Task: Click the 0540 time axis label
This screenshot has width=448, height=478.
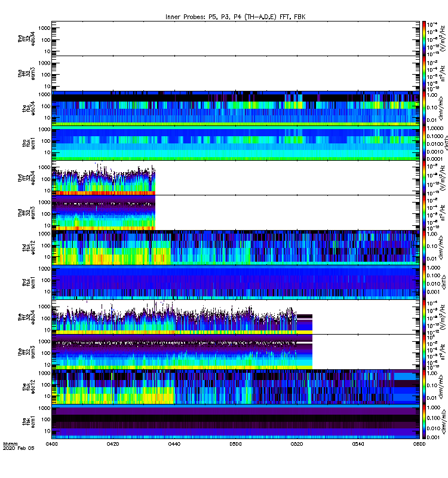Action: click(x=358, y=444)
